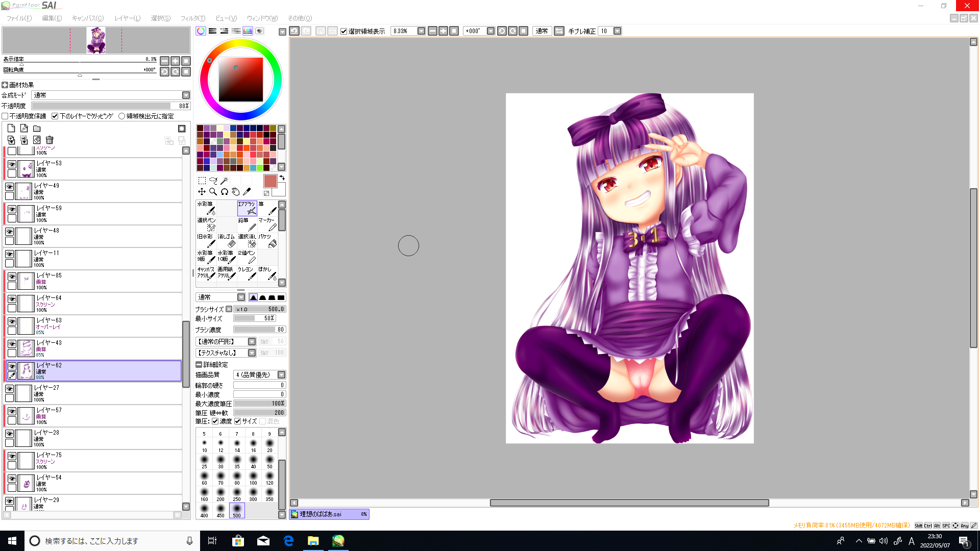
Task: Choose the バケツ bucket fill tool
Action: [267, 241]
